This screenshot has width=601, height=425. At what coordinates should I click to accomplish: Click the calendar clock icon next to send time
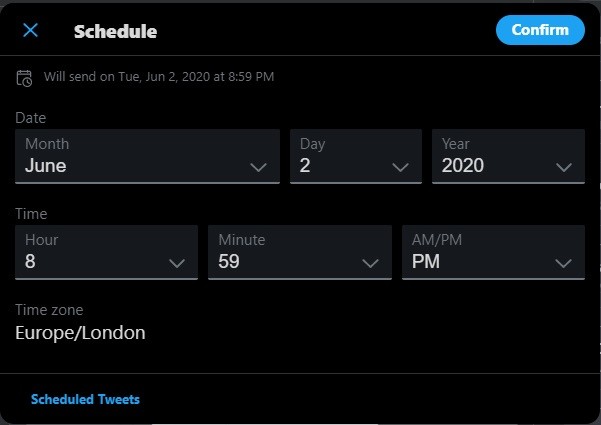(25, 77)
